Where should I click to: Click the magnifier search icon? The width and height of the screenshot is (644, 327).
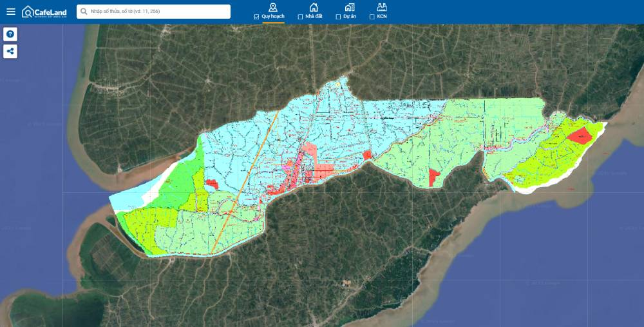pyautogui.click(x=84, y=12)
